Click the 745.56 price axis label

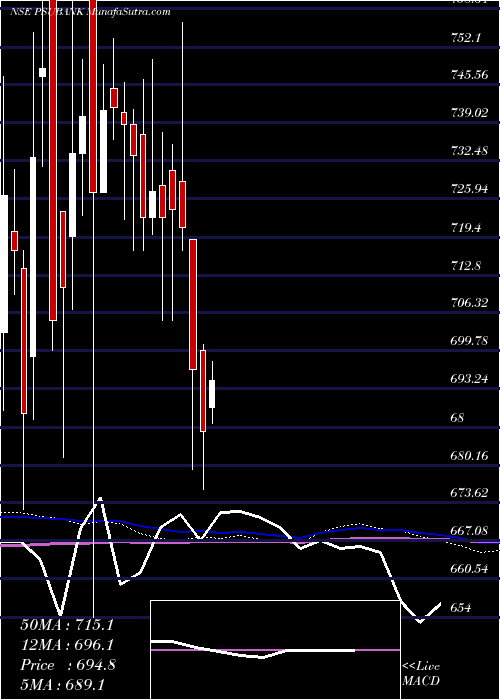[469, 75]
